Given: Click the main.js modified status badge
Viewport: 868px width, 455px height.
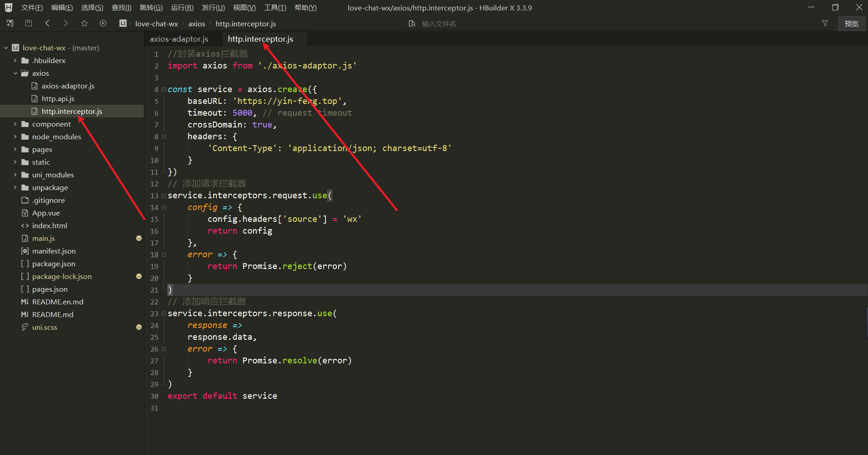Looking at the screenshot, I should [x=139, y=238].
